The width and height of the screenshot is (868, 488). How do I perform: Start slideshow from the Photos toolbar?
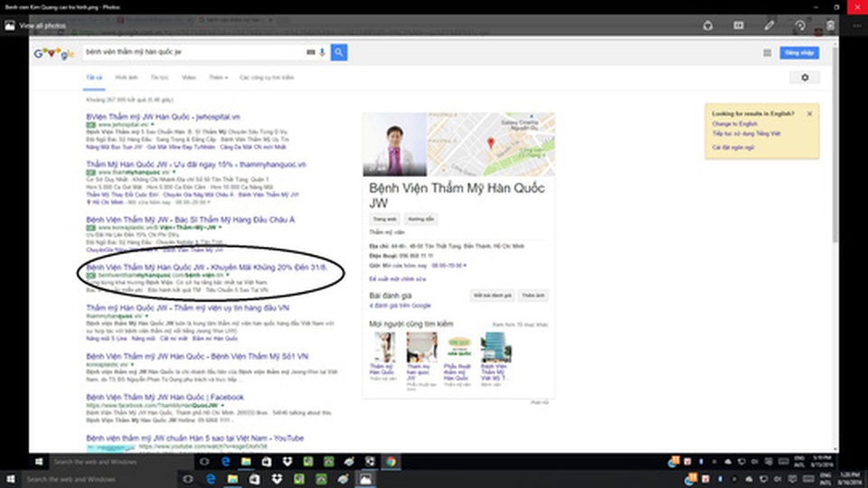(x=738, y=25)
